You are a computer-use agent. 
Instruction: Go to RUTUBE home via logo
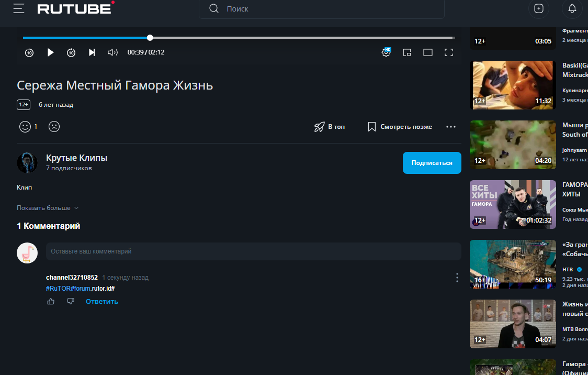click(76, 8)
